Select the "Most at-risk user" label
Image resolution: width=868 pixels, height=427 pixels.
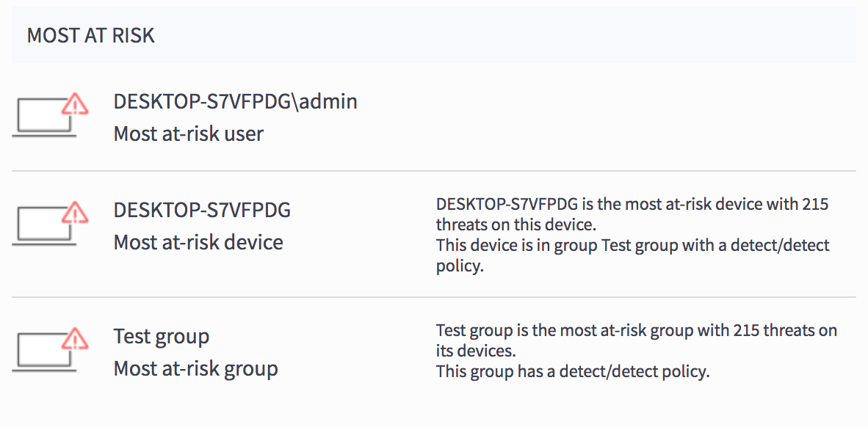pos(189,134)
